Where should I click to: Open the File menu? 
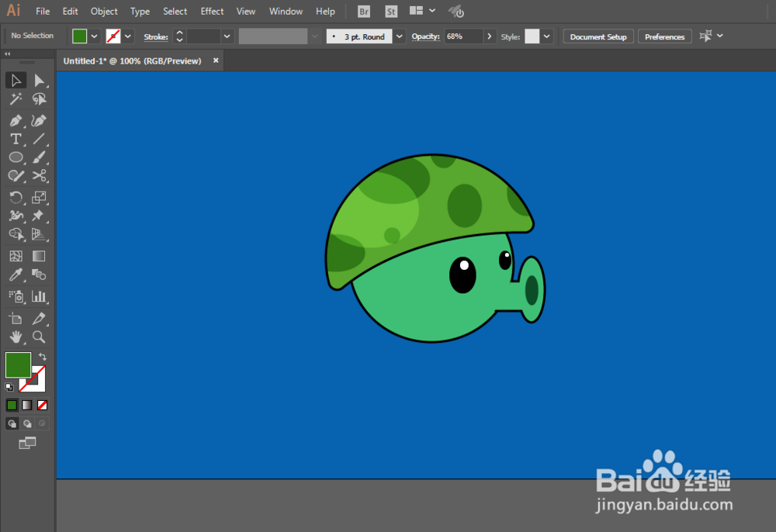point(43,12)
